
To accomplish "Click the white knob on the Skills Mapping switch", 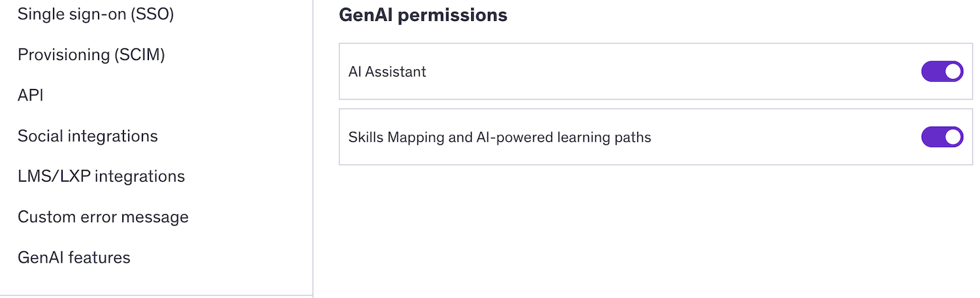I will [953, 137].
